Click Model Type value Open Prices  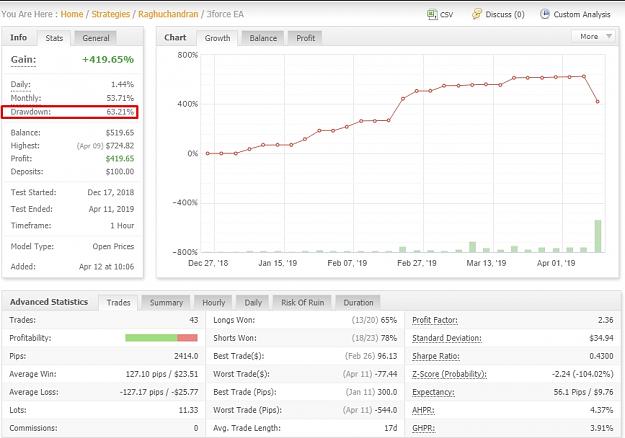click(113, 247)
